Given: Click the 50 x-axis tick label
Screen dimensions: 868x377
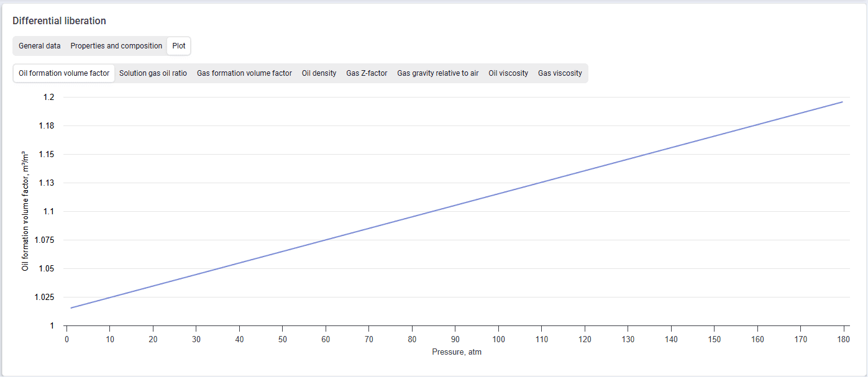Looking at the screenshot, I should click(x=282, y=339).
